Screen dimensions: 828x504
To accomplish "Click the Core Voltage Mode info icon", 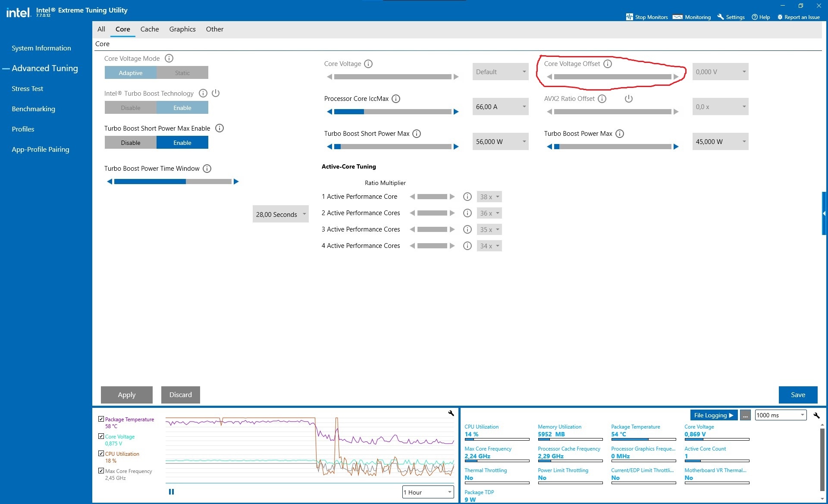I will 169,58.
